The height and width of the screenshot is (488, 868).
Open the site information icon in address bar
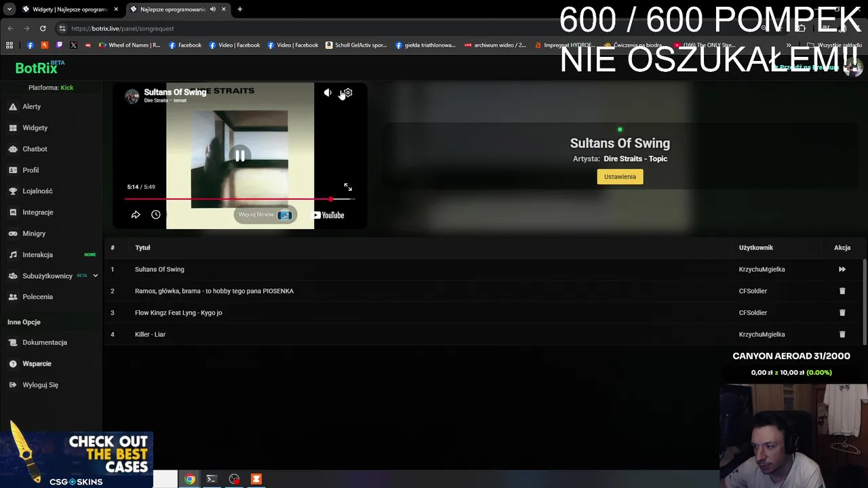62,28
